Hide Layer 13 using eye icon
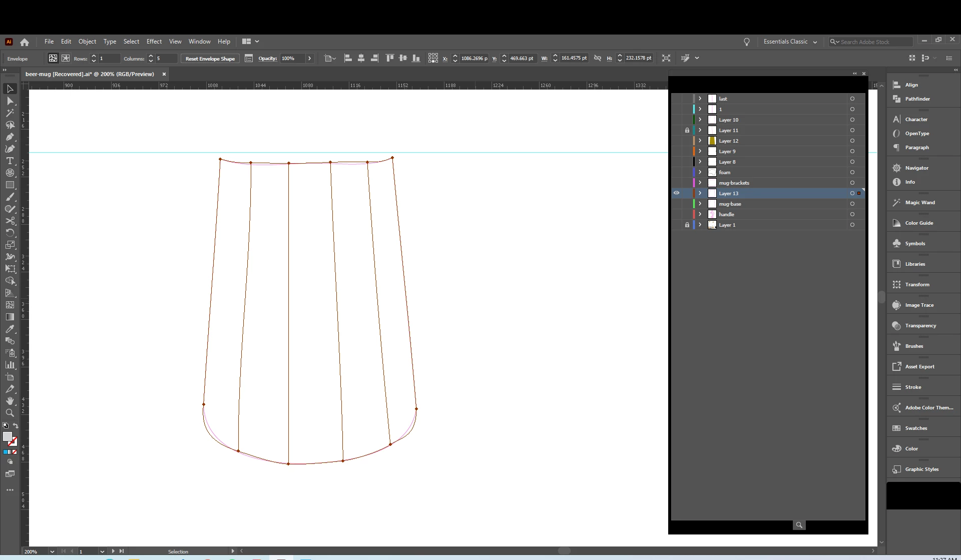The height and width of the screenshot is (560, 961). point(676,193)
